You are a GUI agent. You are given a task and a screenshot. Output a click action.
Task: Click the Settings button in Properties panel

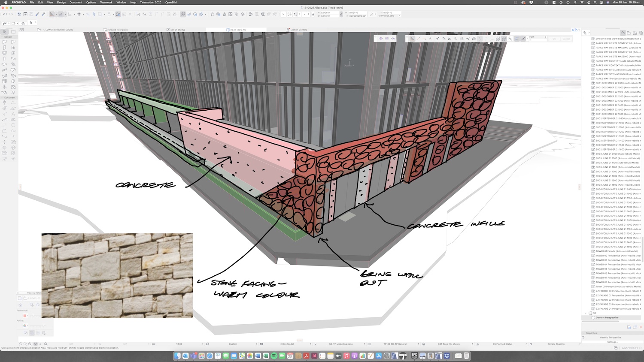click(x=612, y=342)
